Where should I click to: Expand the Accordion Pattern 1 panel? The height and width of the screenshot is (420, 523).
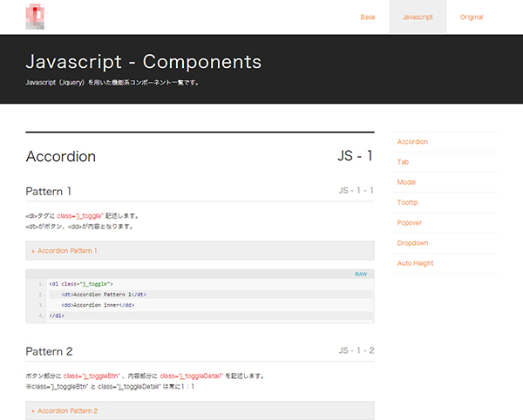click(200, 251)
